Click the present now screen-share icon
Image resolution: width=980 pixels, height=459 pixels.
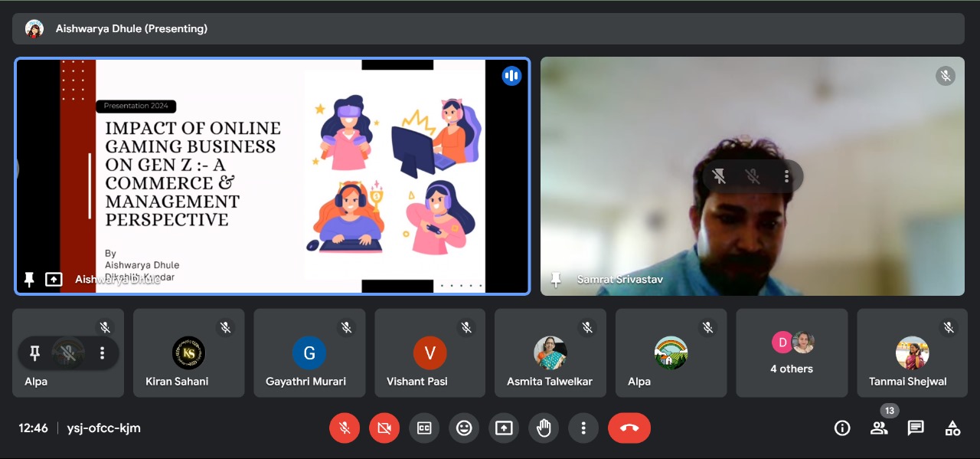(504, 428)
